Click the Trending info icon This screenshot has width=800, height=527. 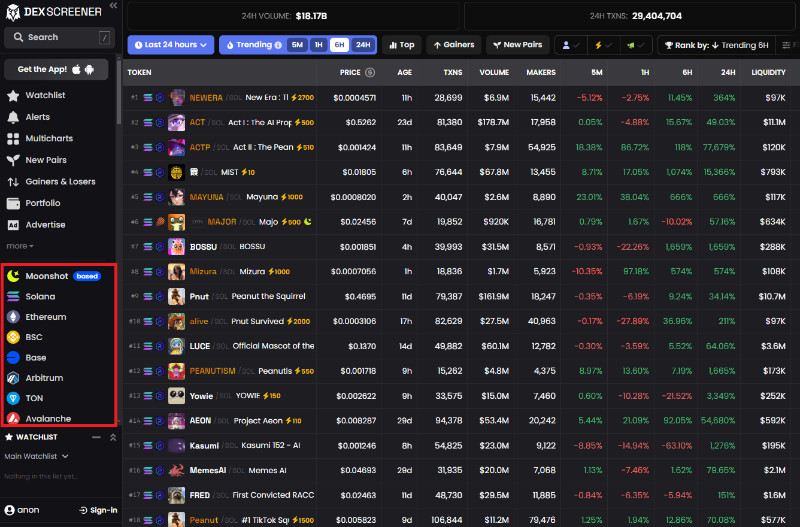(278, 45)
